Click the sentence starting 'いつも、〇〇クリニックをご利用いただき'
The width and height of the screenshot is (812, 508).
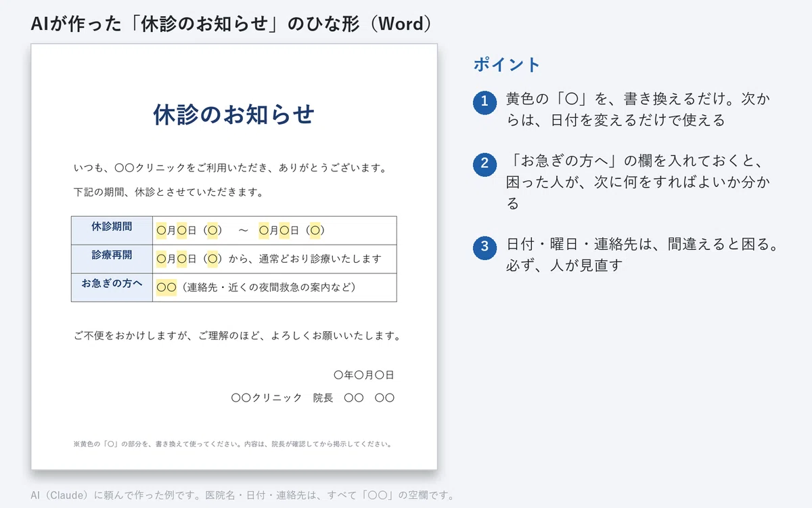tap(230, 167)
